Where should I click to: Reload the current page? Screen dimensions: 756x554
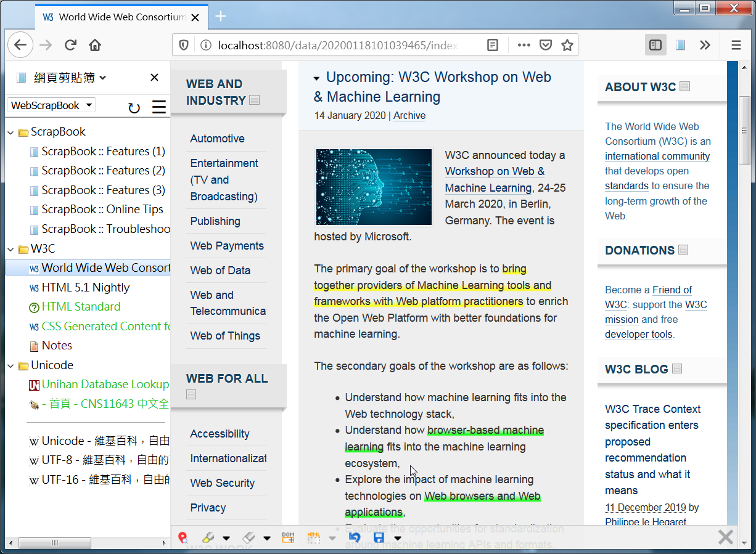pyautogui.click(x=70, y=45)
